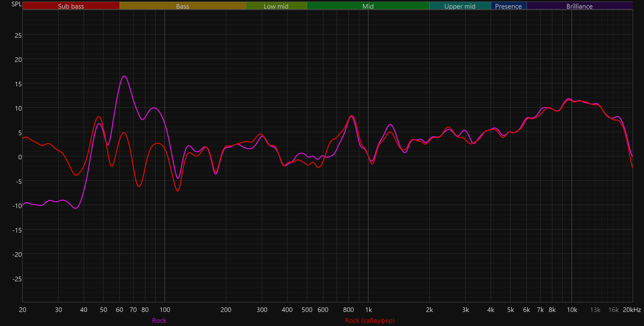Toggle the magenta Rock legend label

[159, 321]
